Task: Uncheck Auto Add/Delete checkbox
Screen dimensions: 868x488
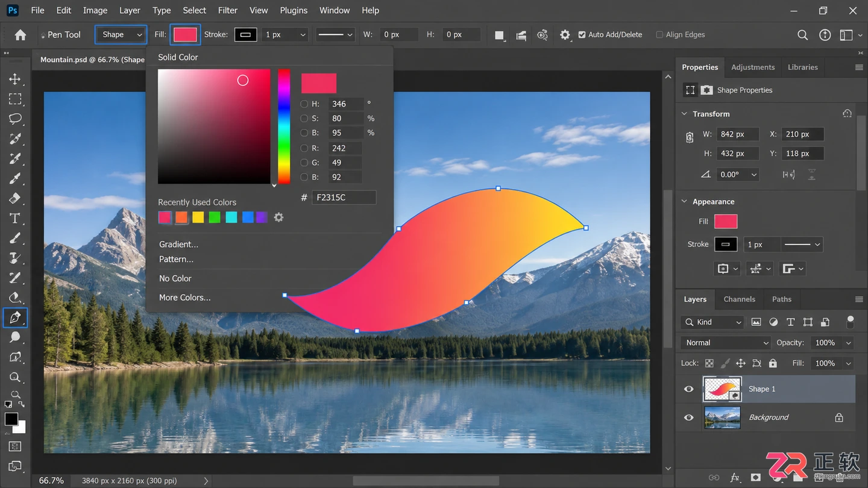Action: (x=582, y=35)
